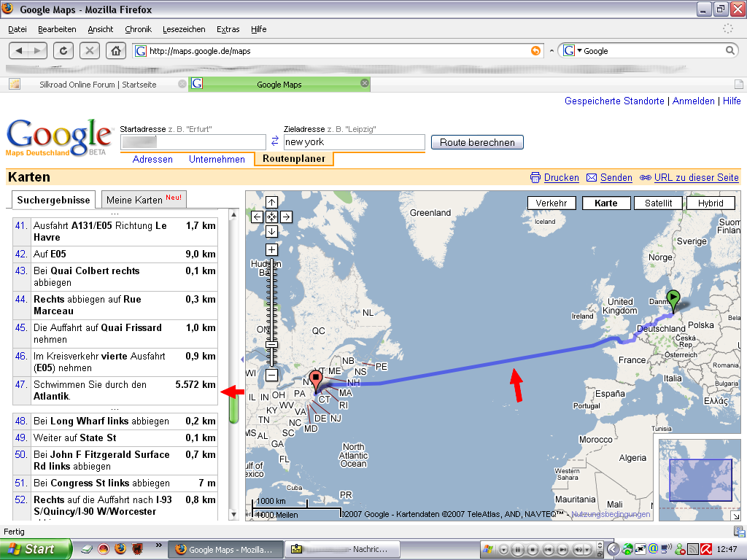The height and width of the screenshot is (560, 747).
Task: Switch map view to Hybrid
Action: click(710, 203)
